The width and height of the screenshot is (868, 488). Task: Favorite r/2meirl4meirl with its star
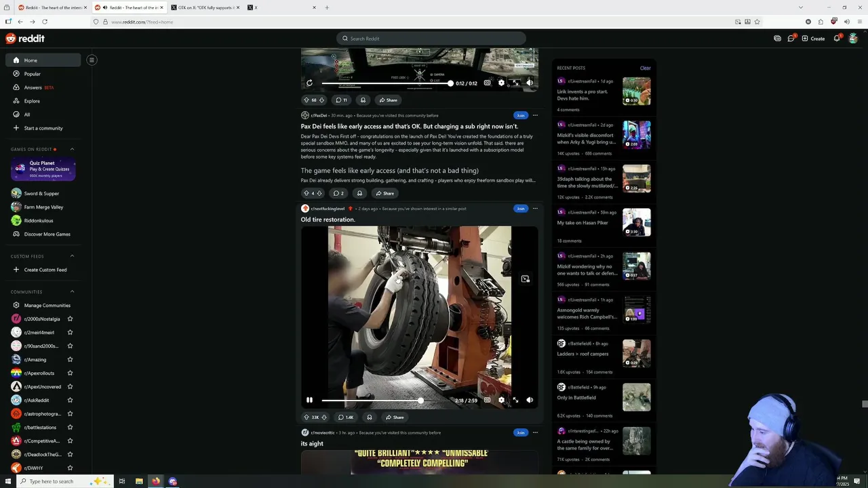click(x=70, y=332)
